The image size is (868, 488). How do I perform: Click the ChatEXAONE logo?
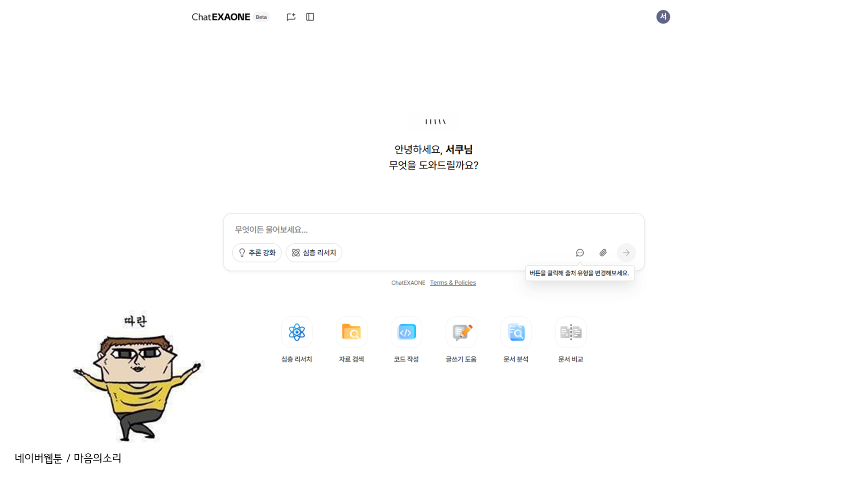click(x=221, y=17)
